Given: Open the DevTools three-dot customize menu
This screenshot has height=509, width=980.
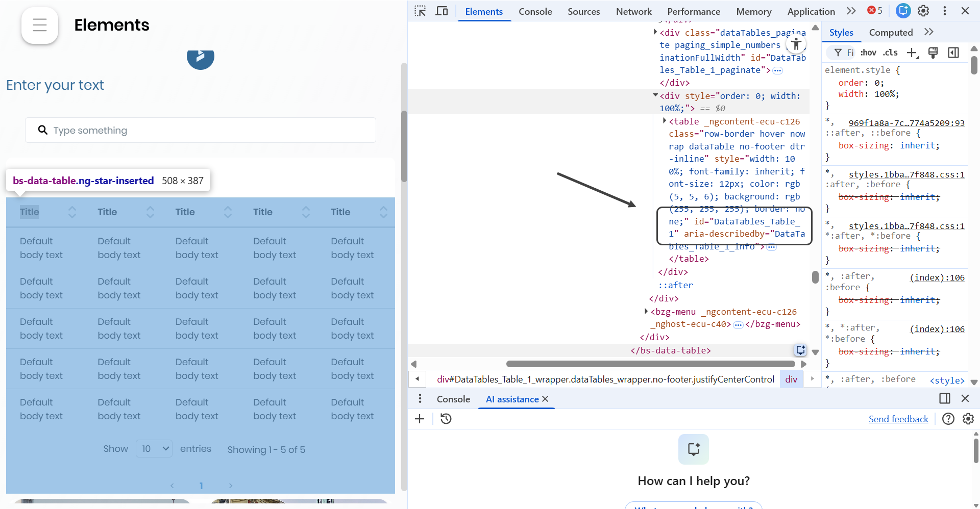Looking at the screenshot, I should [x=945, y=11].
